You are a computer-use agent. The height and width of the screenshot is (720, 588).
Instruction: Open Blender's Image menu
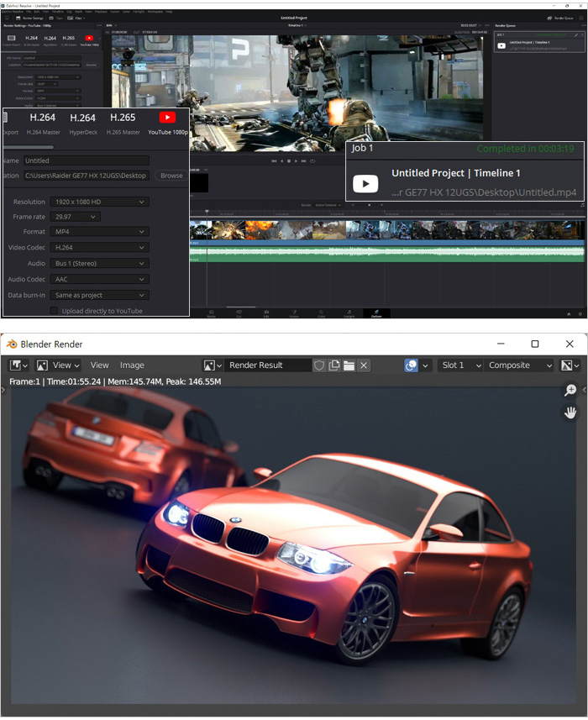132,365
